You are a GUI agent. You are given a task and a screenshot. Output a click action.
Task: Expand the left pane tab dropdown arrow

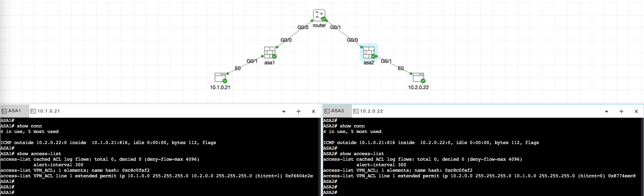tap(284, 112)
